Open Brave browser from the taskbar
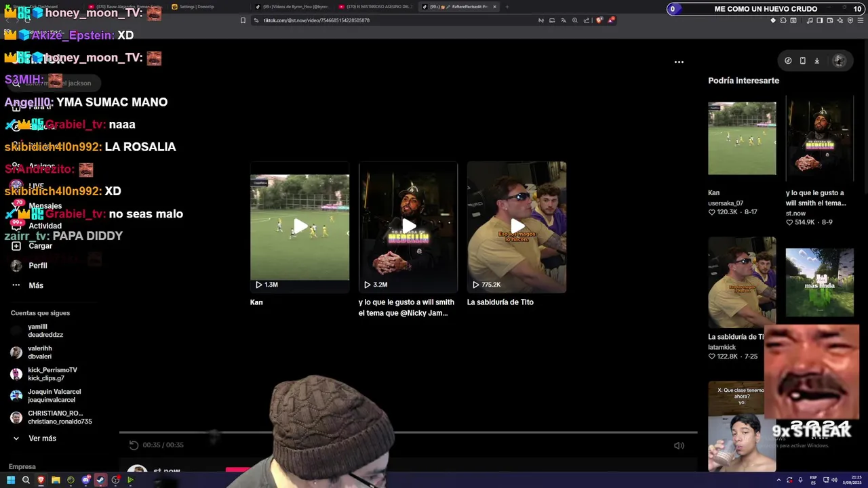The image size is (868, 488). click(x=41, y=480)
